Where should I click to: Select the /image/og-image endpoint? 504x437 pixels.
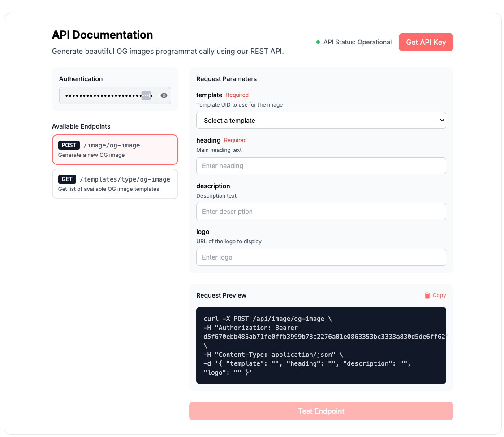coord(115,150)
